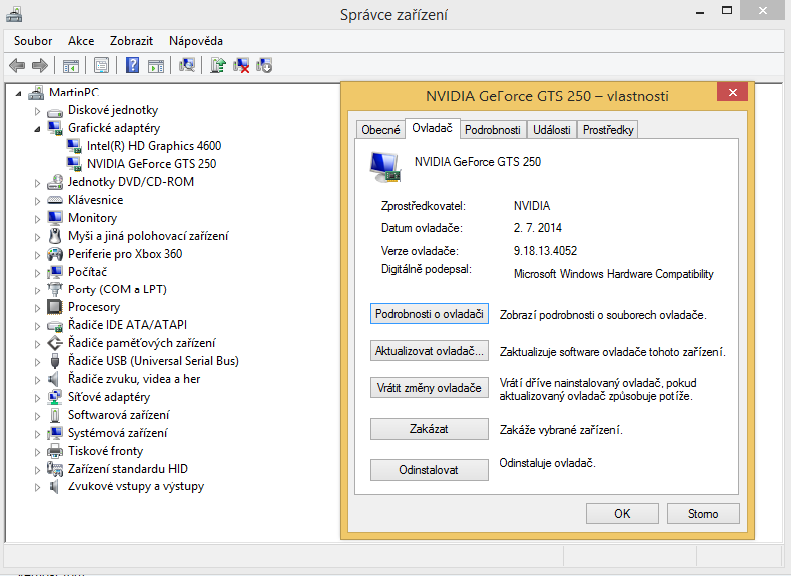
Task: Click the show/hide console tree icon
Action: click(x=71, y=66)
